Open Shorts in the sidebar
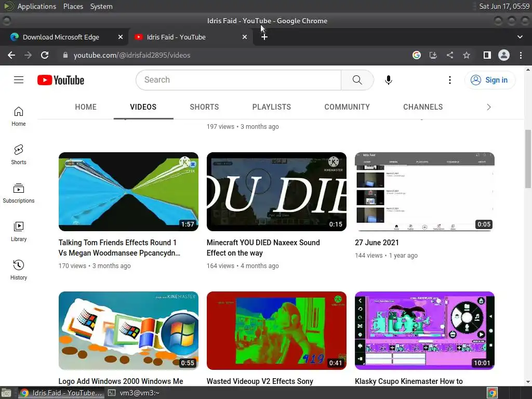Viewport: 532px width, 399px height. tap(19, 155)
